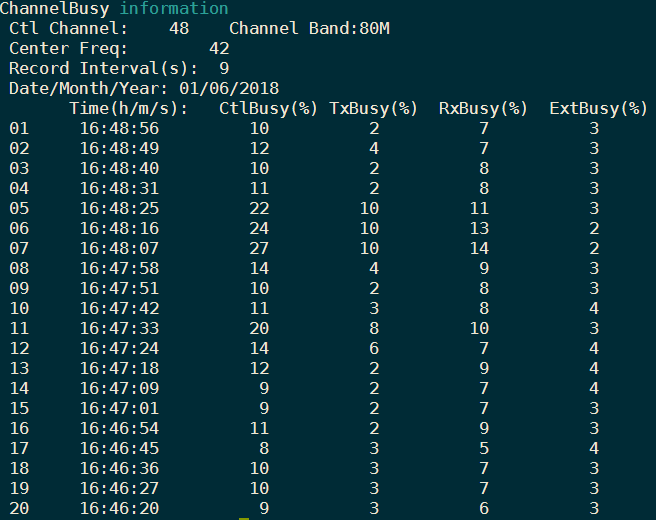Image resolution: width=656 pixels, height=520 pixels.
Task: Click the Center Freq value 42
Action: (219, 48)
